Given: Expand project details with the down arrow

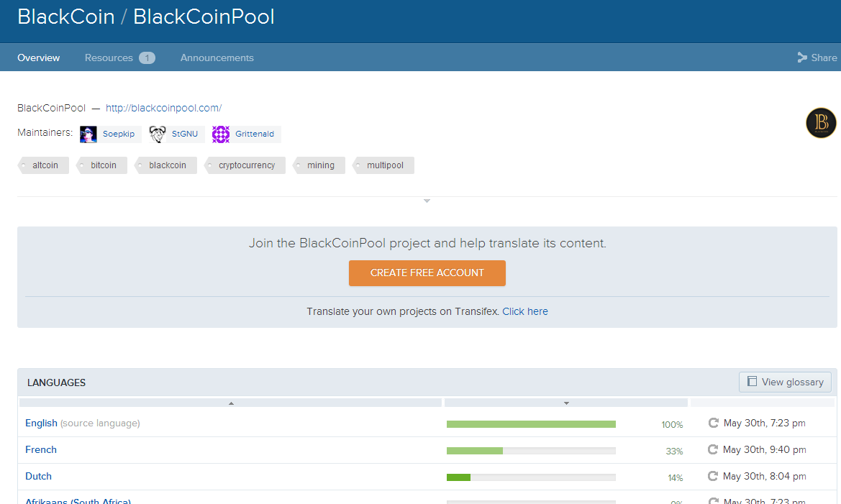Looking at the screenshot, I should 427,201.
